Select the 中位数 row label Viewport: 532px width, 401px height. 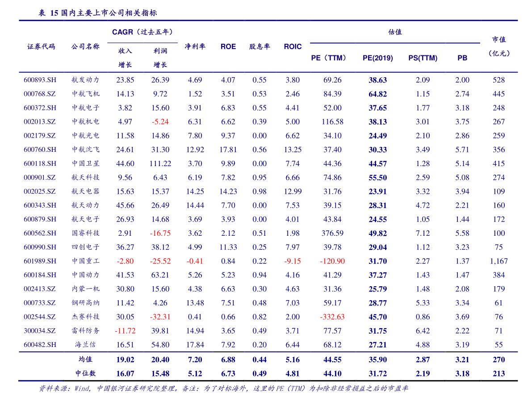pos(85,373)
